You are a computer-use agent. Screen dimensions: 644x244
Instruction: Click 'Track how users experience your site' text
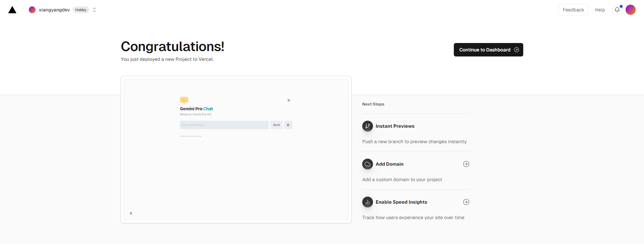413,217
